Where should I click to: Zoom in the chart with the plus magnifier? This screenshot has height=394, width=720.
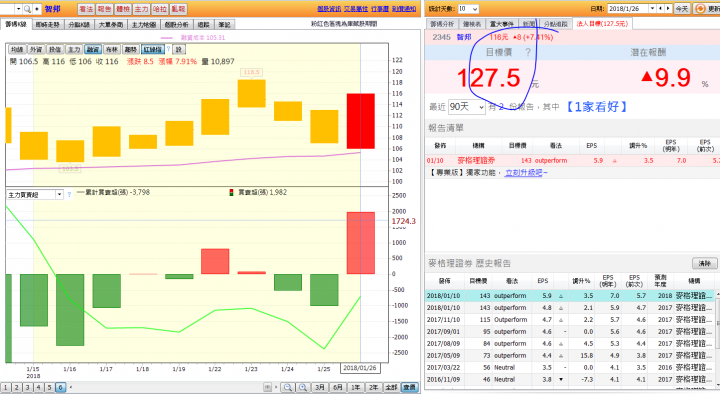303,387
